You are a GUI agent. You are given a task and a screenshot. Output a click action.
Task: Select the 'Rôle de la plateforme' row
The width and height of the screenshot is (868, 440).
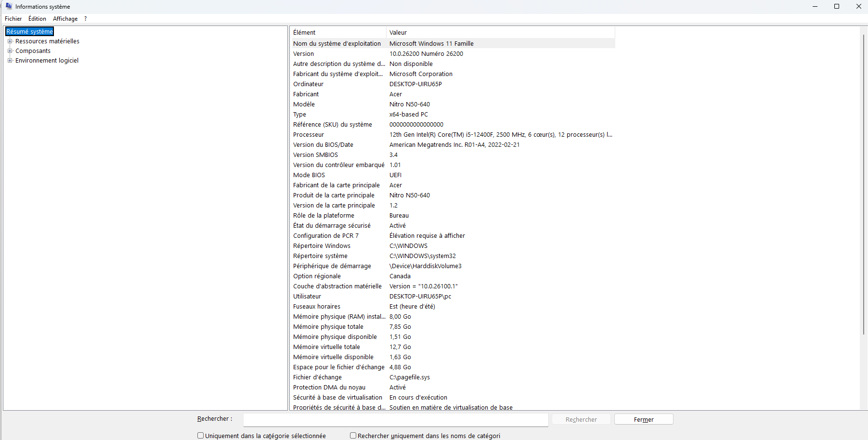[453, 216]
